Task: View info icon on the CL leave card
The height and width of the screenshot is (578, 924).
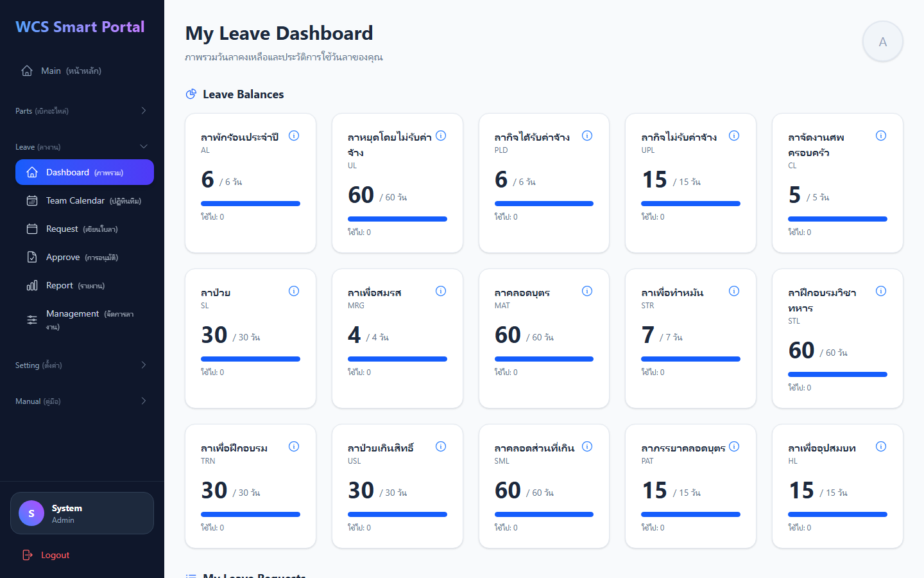Action: pyautogui.click(x=881, y=136)
